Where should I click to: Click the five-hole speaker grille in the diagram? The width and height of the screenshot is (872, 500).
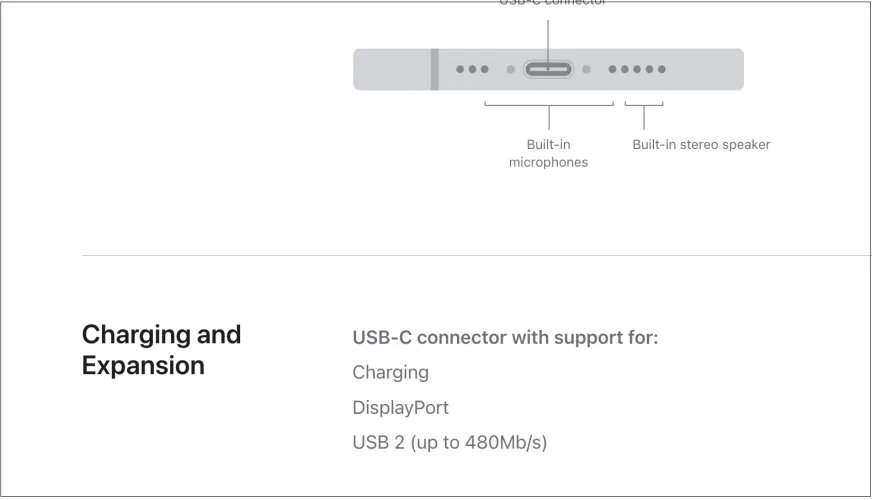[x=637, y=70]
